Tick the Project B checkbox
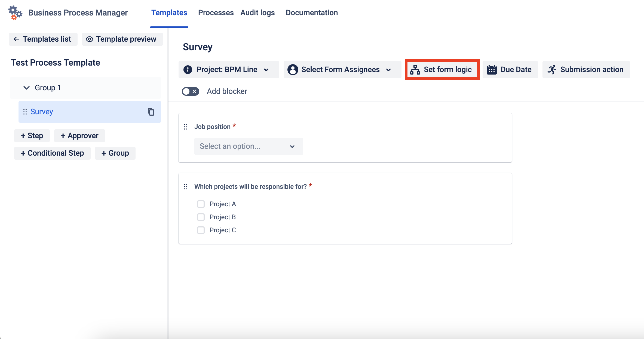 pos(201,217)
